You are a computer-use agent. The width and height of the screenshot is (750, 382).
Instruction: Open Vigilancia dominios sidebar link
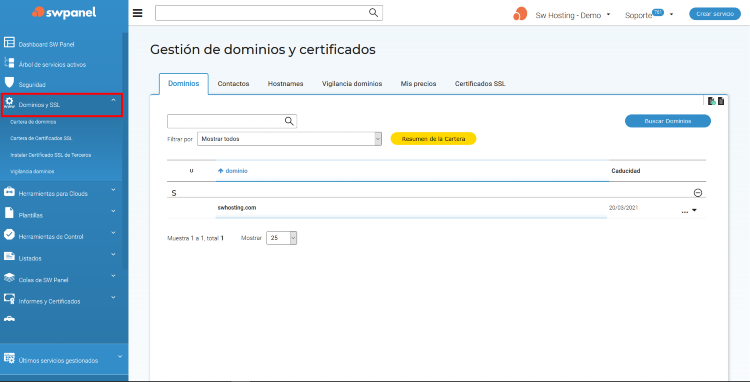(32, 171)
